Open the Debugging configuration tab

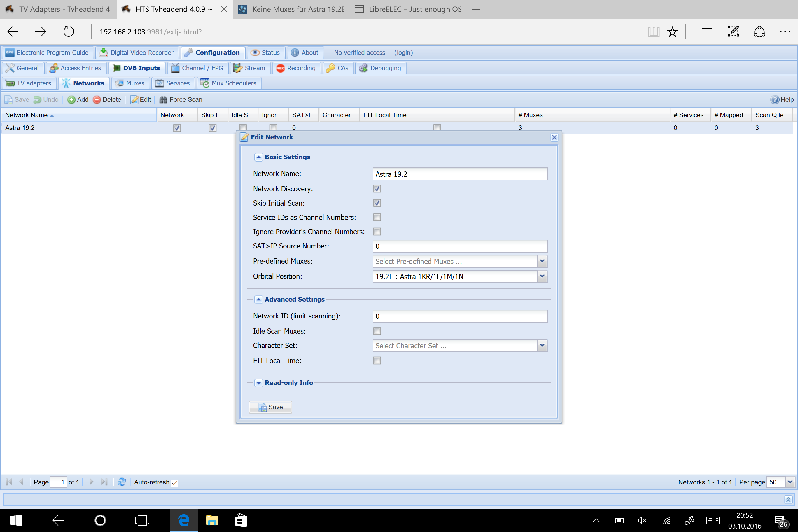[380, 68]
